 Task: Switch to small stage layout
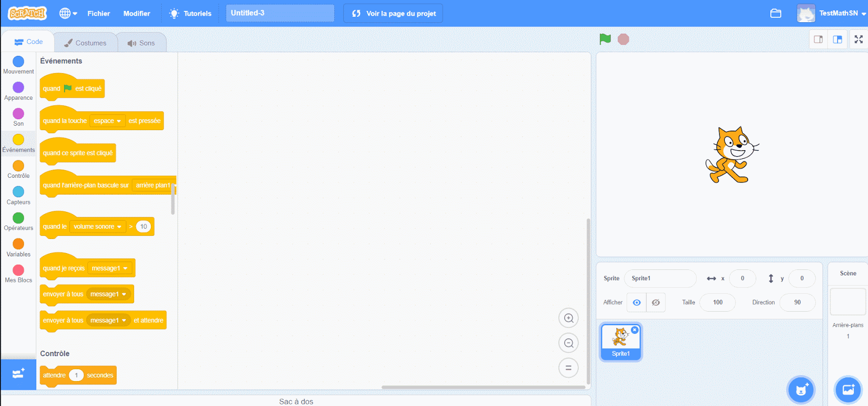(x=818, y=39)
